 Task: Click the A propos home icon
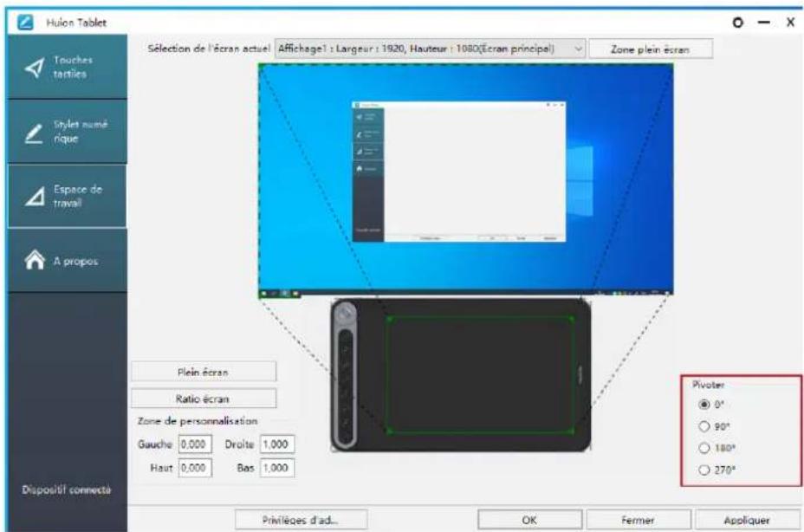[x=35, y=260]
